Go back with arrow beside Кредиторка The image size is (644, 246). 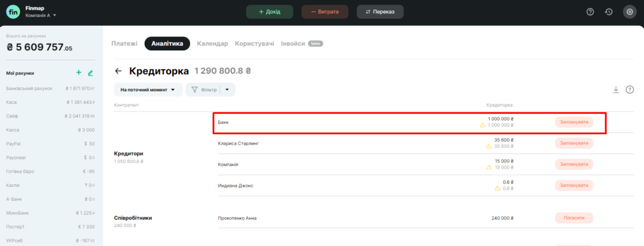[x=118, y=71]
